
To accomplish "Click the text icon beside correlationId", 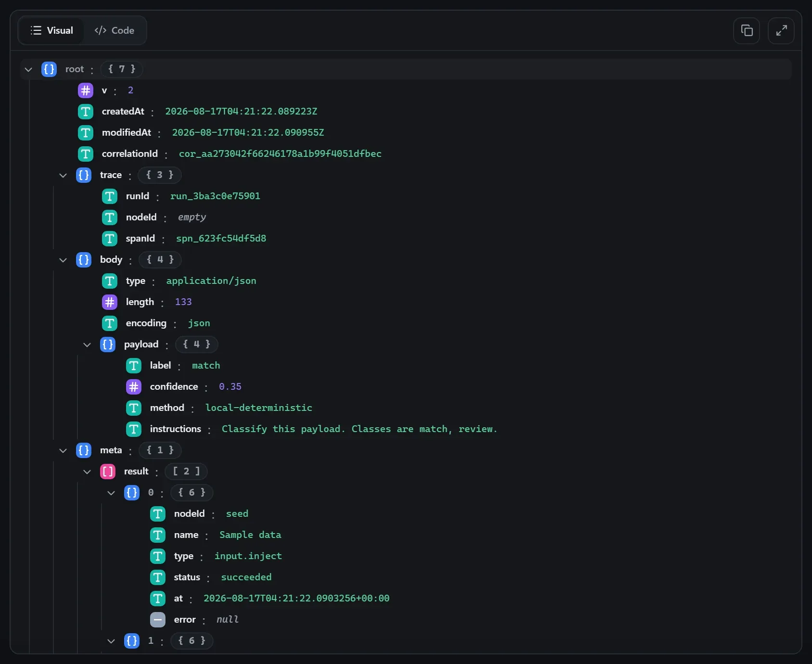I will click(86, 154).
